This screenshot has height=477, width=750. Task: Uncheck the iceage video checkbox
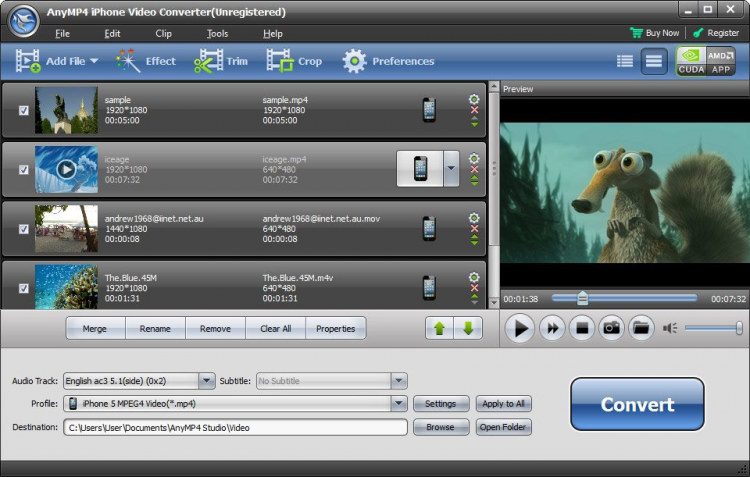[x=23, y=170]
